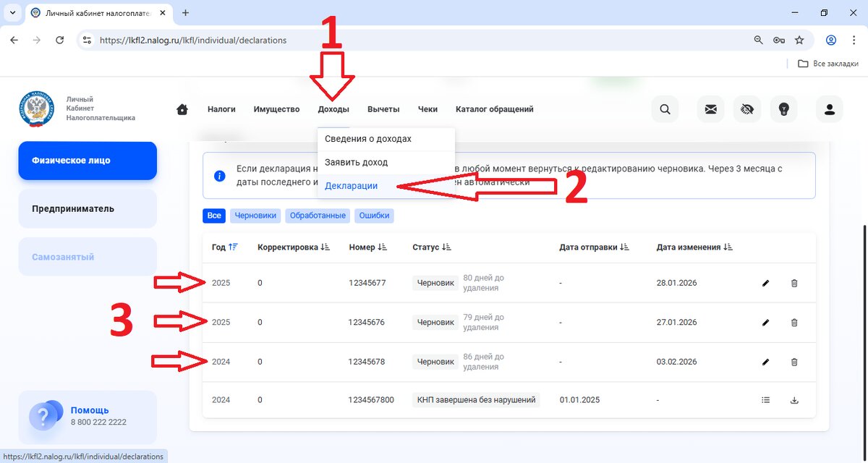Delete draft declaration 12345678

pyautogui.click(x=794, y=362)
